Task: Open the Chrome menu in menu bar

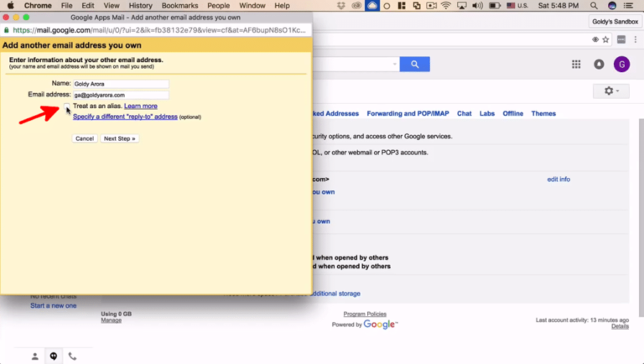Action: point(38,6)
